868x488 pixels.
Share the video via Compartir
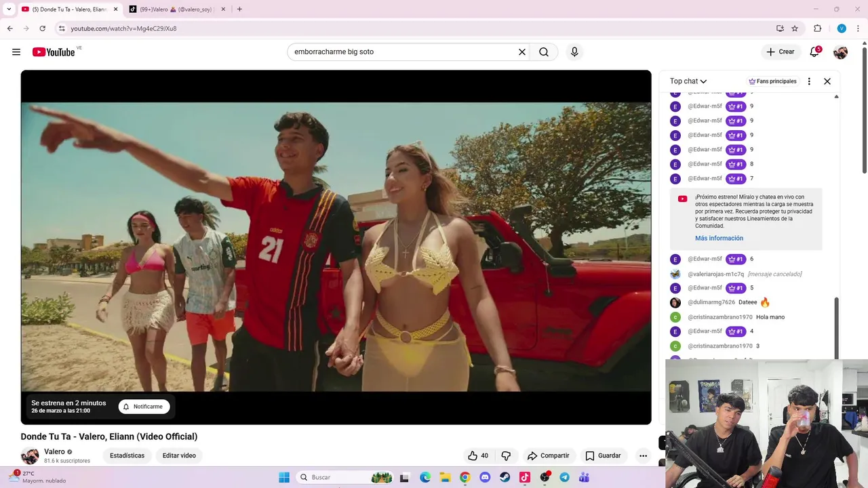[548, 455]
